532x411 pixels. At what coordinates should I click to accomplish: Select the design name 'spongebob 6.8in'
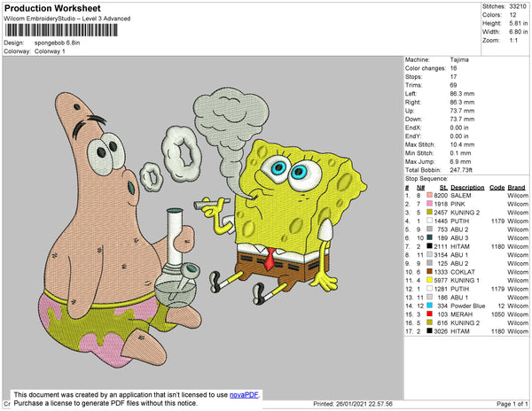tap(57, 43)
